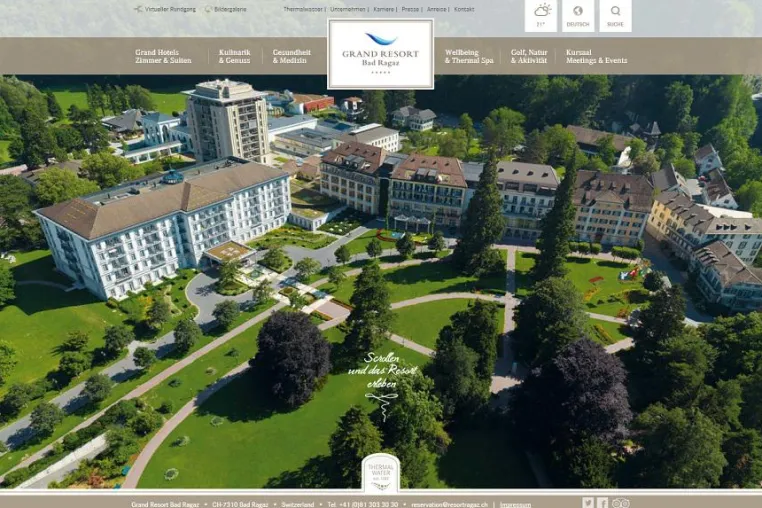Open the Impressum link in footer
762x508 pixels.
coord(516,505)
